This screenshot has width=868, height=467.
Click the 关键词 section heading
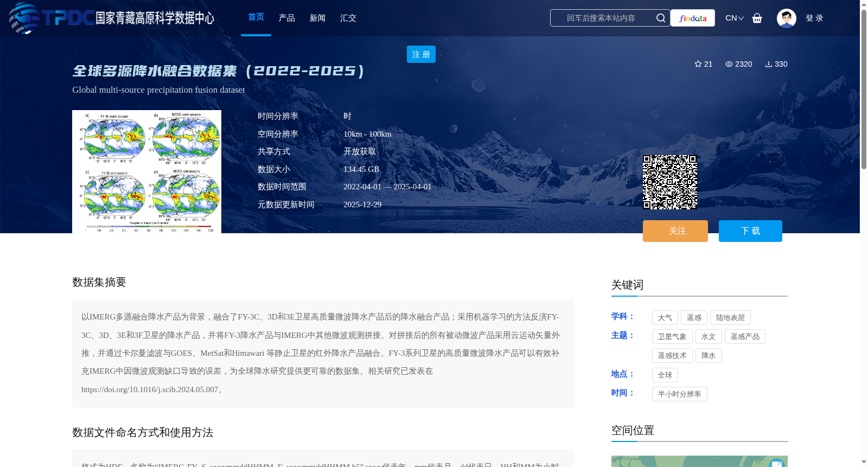[x=627, y=285]
